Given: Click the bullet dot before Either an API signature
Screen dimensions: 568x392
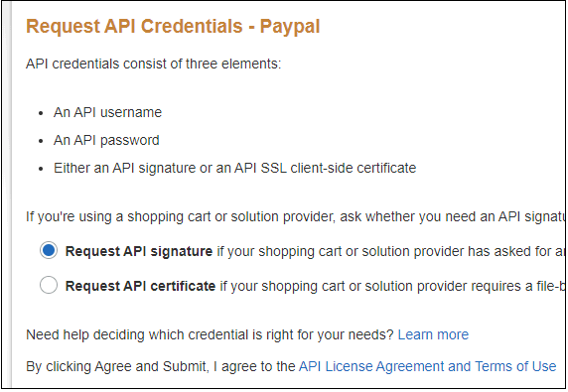Looking at the screenshot, I should 41,169.
